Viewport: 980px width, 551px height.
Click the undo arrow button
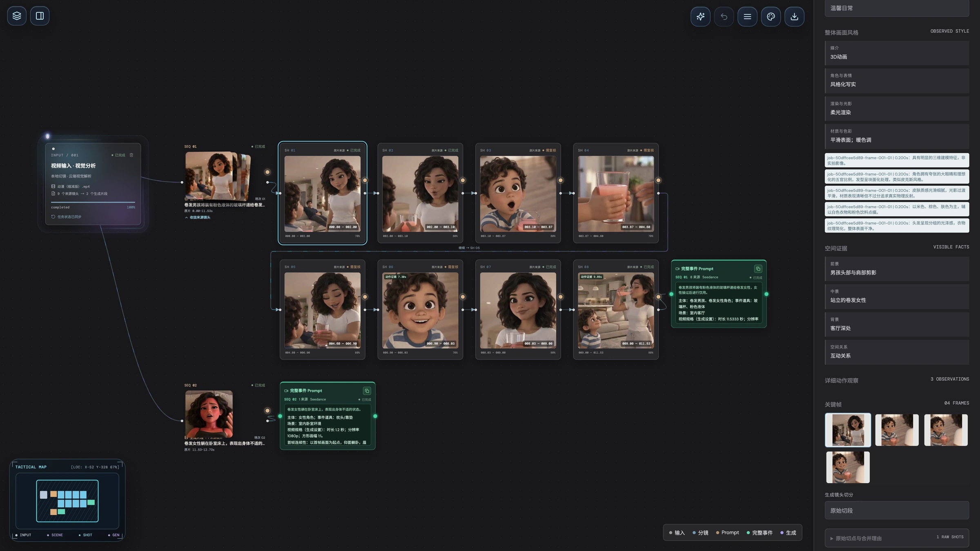pos(724,17)
